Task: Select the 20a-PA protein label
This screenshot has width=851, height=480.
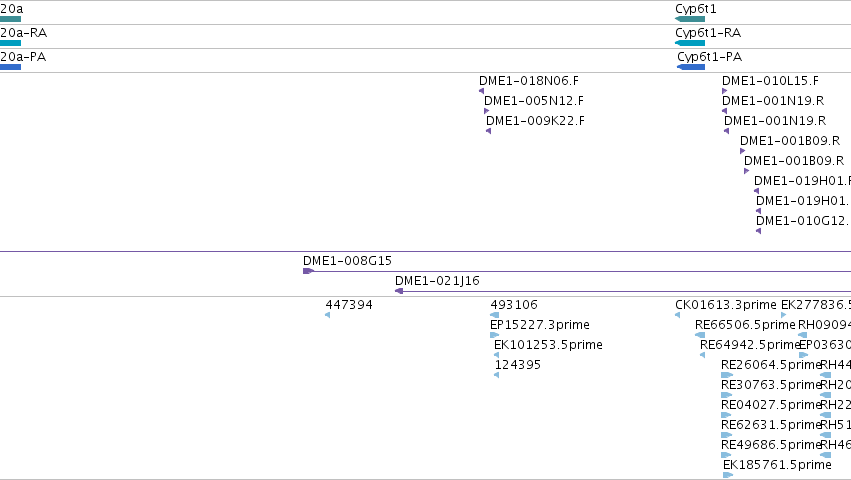Action: [x=23, y=57]
